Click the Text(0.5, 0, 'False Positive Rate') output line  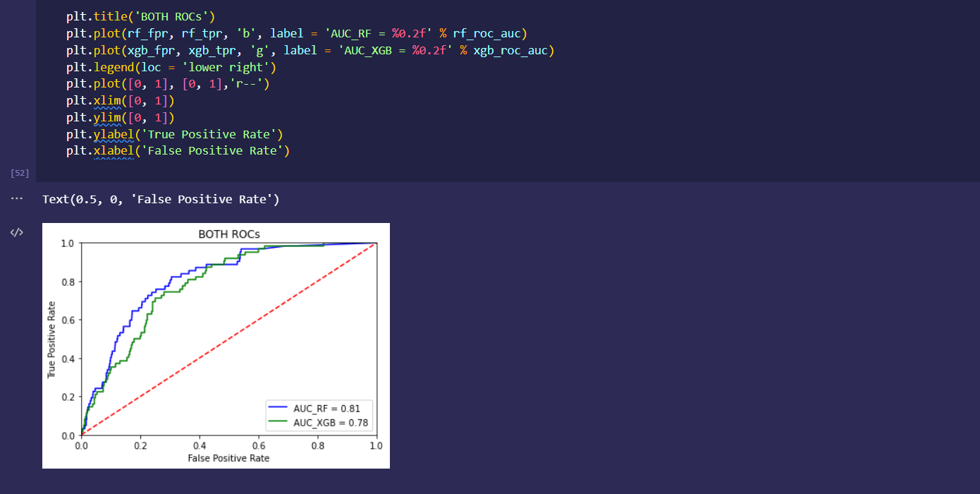pos(161,200)
